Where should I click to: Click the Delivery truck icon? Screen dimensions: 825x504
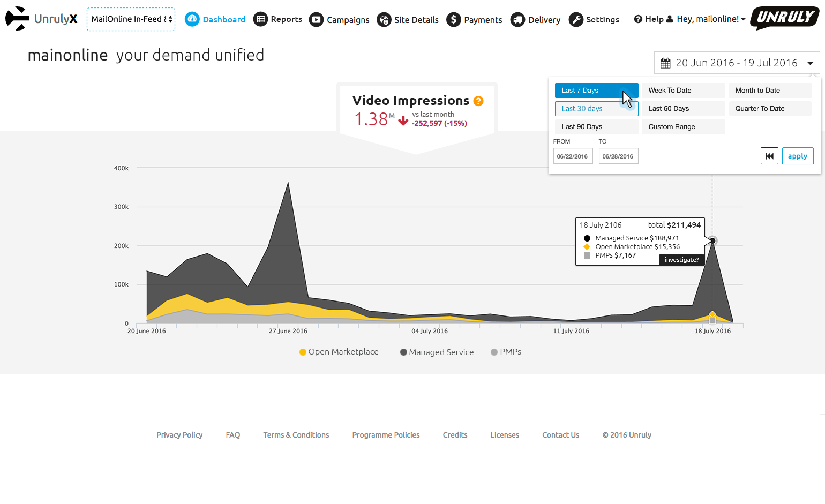click(517, 20)
